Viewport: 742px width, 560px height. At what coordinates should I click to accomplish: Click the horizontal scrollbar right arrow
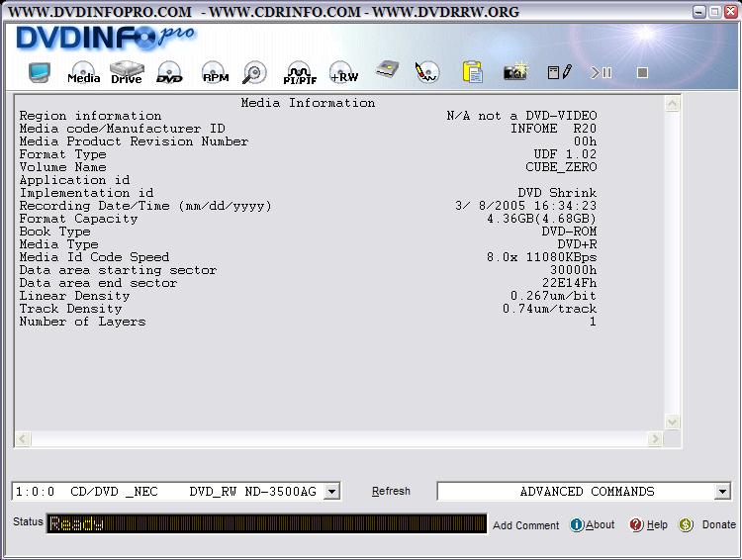655,439
